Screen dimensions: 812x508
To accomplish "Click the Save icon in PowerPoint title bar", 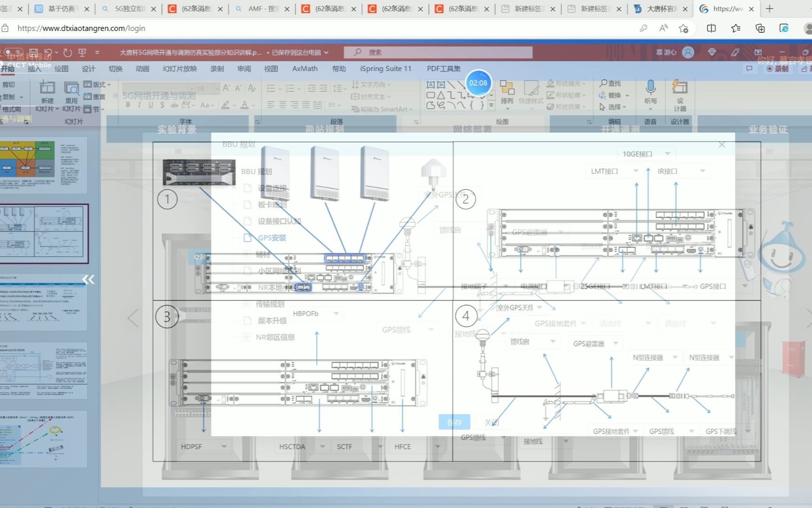I will [x=33, y=52].
